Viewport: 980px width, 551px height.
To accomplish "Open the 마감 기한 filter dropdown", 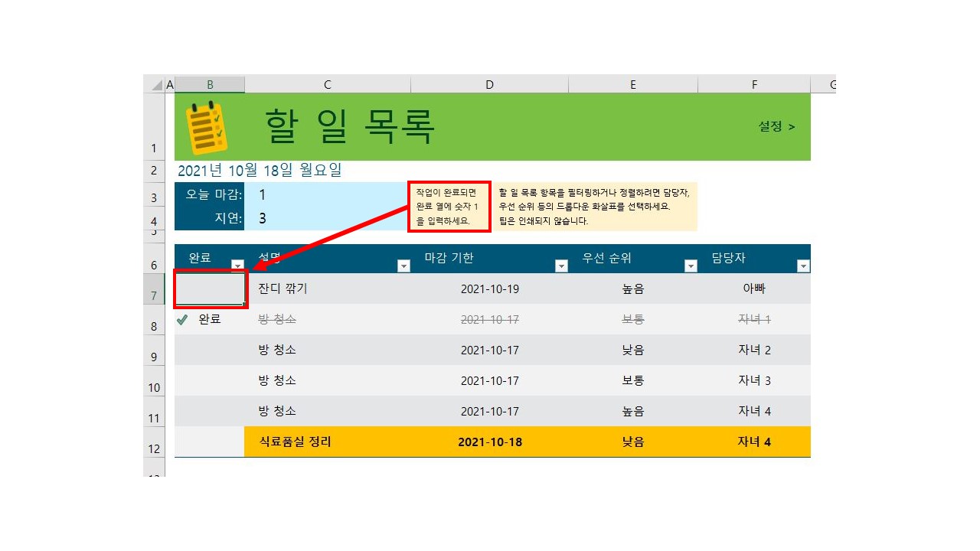I will pyautogui.click(x=561, y=266).
